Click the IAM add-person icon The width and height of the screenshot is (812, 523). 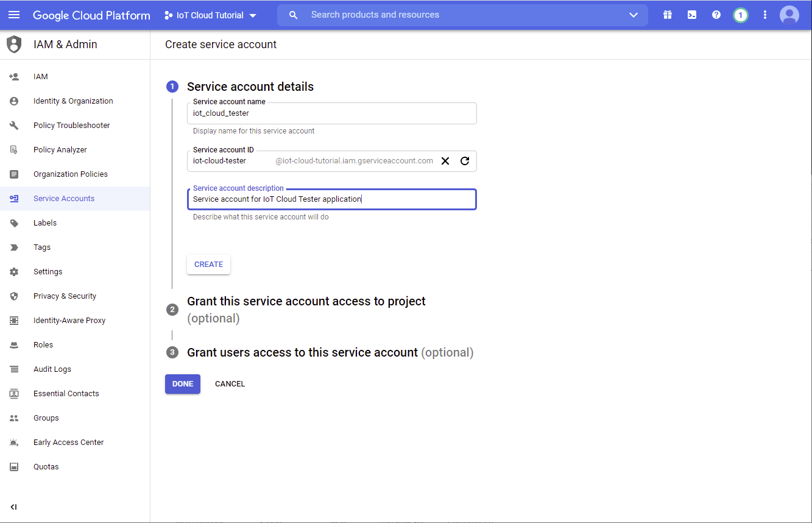pos(14,77)
